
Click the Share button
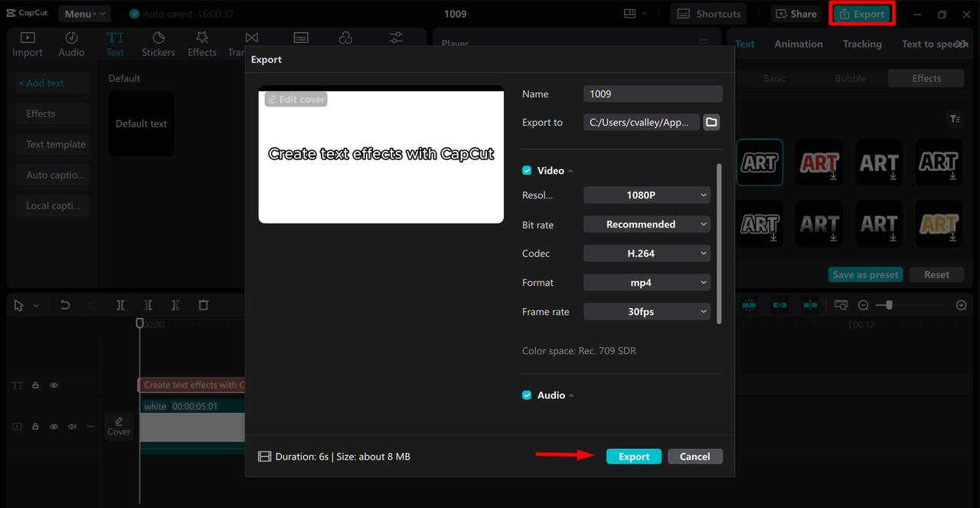[x=795, y=14]
